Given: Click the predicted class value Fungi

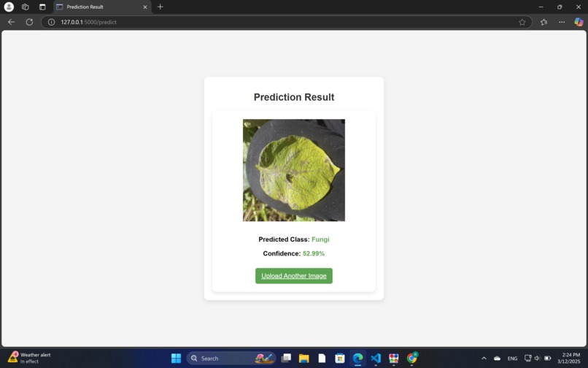Looking at the screenshot, I should [x=320, y=239].
